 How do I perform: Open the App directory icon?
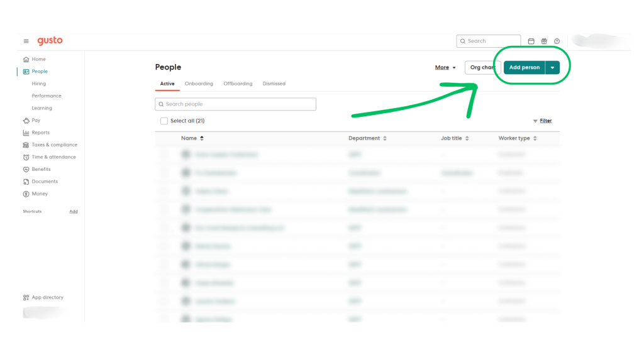(26, 297)
